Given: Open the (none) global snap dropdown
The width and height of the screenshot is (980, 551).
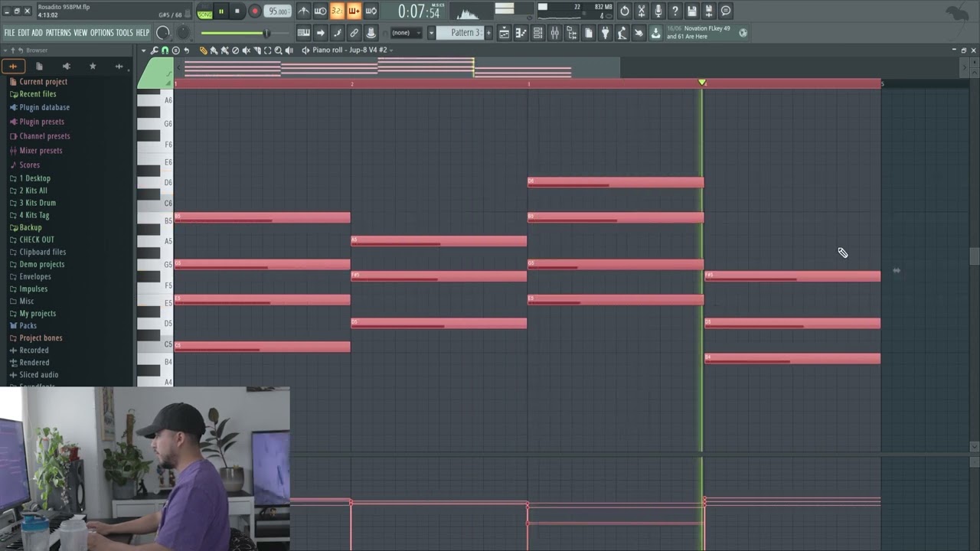Looking at the screenshot, I should pos(406,33).
